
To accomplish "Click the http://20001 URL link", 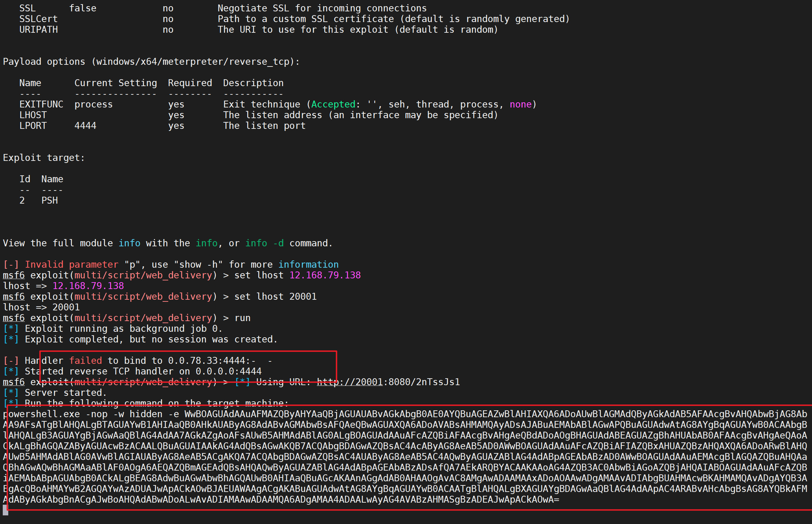I will click(x=350, y=382).
